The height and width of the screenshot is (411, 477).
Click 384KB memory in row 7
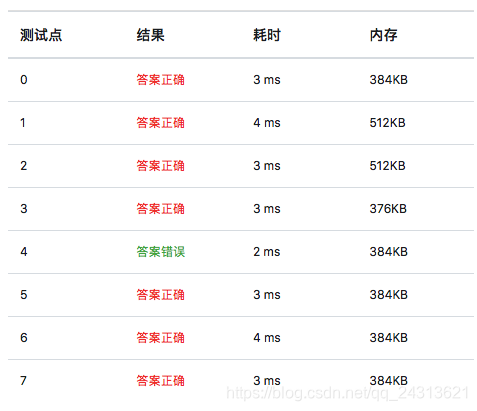click(x=389, y=381)
